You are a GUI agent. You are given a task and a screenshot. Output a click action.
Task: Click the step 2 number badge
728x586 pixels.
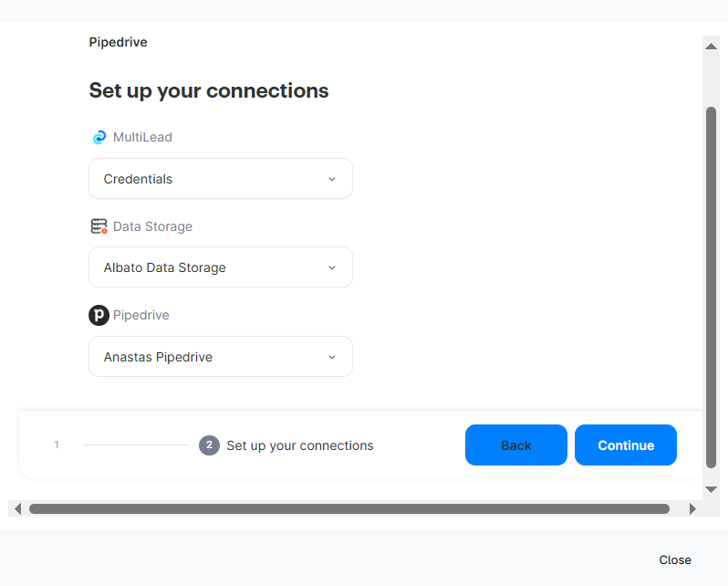click(209, 445)
